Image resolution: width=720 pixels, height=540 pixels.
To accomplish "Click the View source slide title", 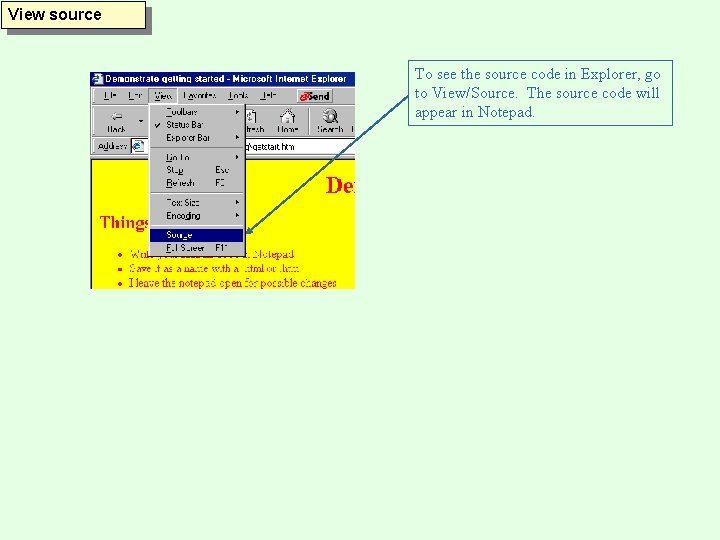I will tap(55, 15).
